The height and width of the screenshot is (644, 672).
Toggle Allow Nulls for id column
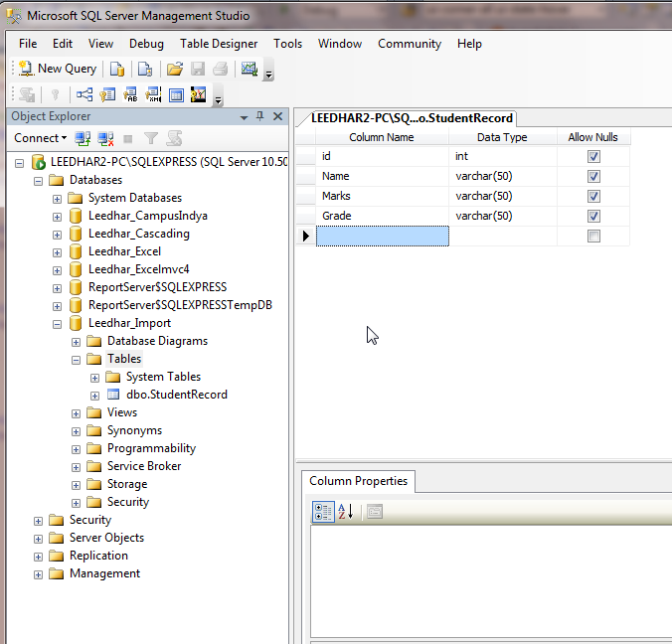tap(593, 156)
